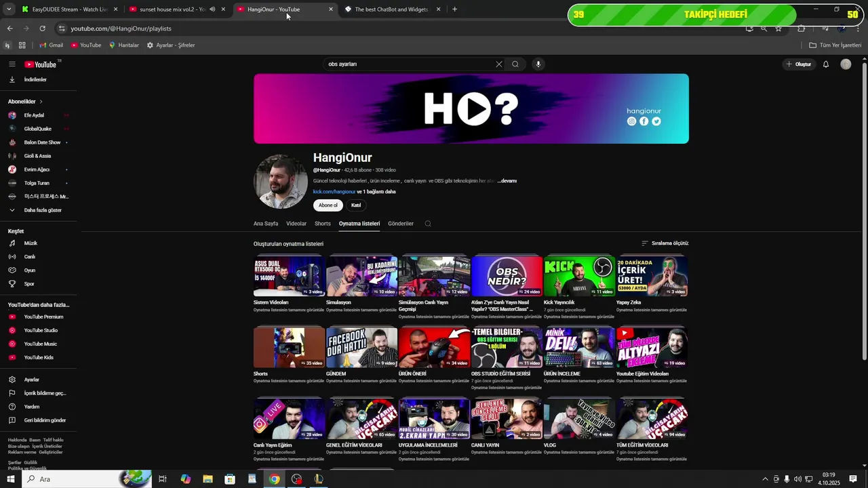The width and height of the screenshot is (868, 488).
Task: Go to YouTube home via logo
Action: point(41,64)
